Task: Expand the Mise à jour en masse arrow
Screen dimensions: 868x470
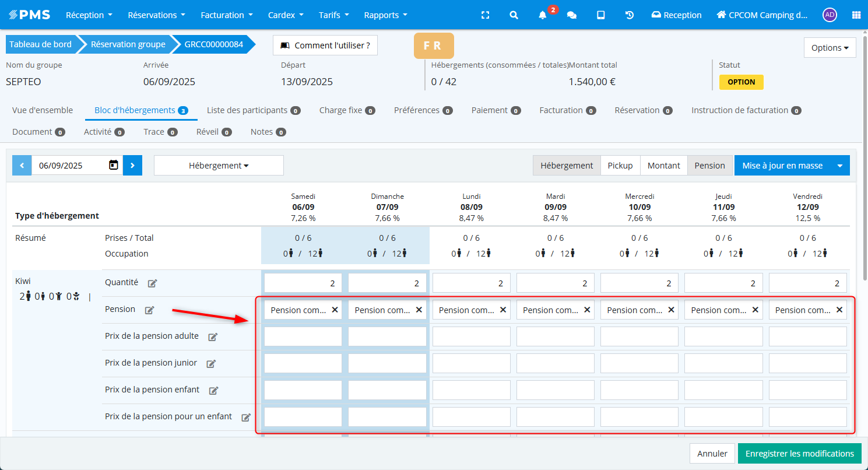Action: point(840,166)
